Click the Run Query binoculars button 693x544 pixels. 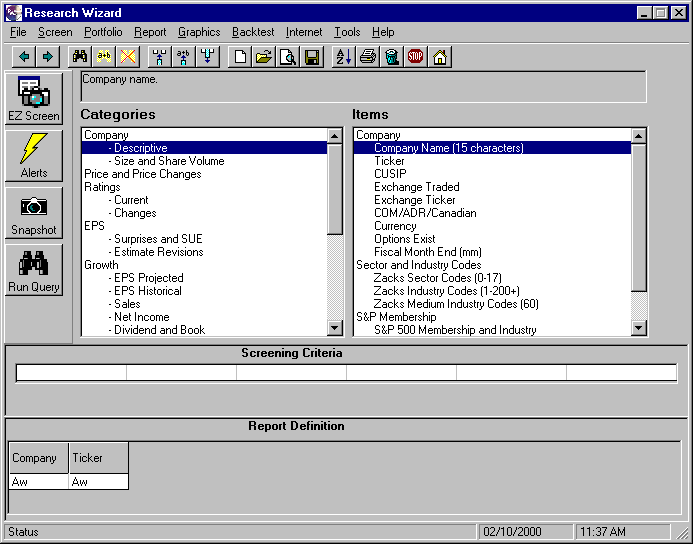coord(34,270)
